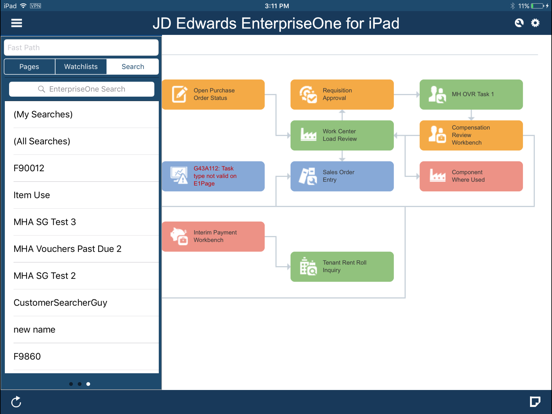Tap the 3:11 PM clock in status bar
Screen dimensions: 552x414
click(x=277, y=6)
